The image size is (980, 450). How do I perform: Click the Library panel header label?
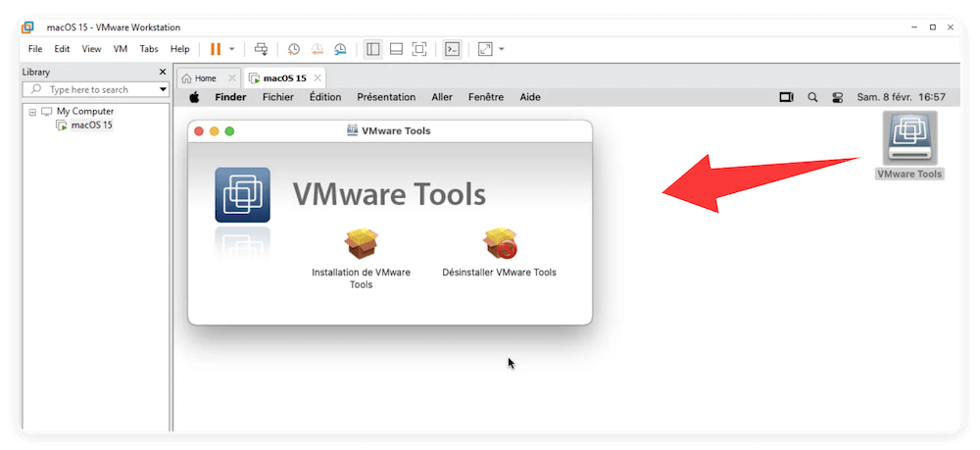[36, 72]
